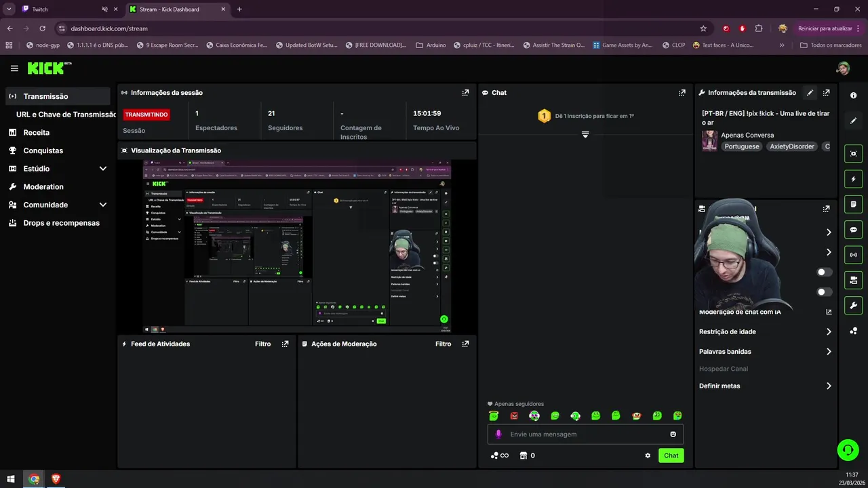Screen dimensions: 868x488
Task: Pop out the Informações da sessão panel
Action: (465, 93)
